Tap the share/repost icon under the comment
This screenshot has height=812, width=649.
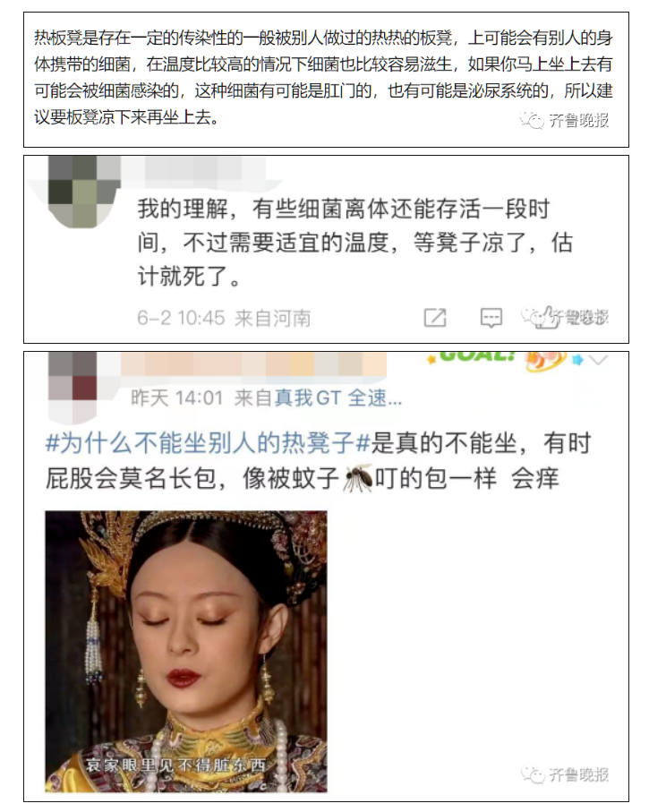tap(434, 318)
